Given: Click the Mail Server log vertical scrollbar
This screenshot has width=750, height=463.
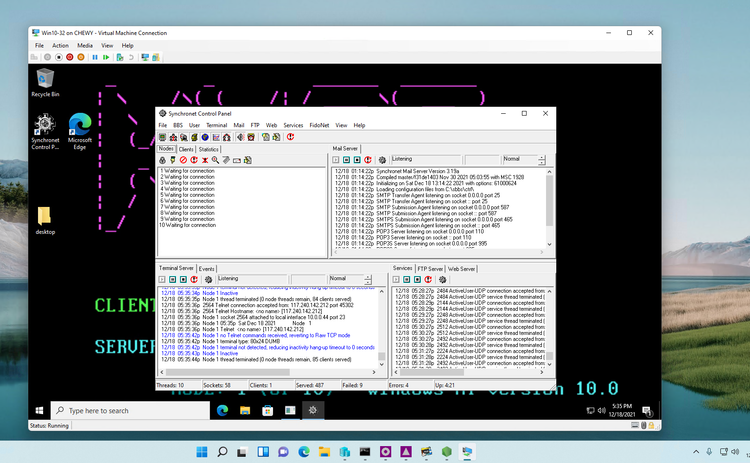Looking at the screenshot, I should click(x=549, y=208).
